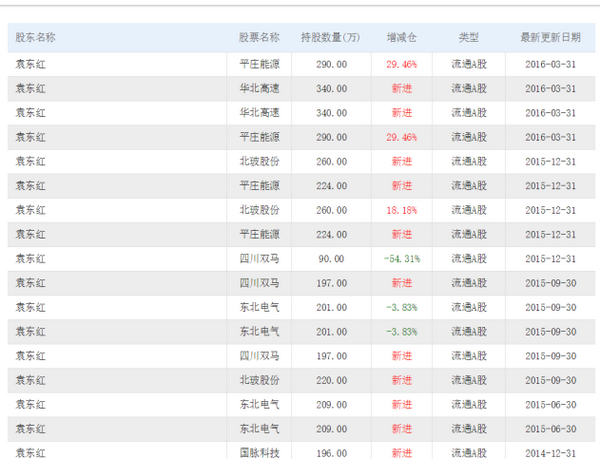The width and height of the screenshot is (600, 459).
Task: Select the 持股数量(万) column header
Action: [330, 37]
